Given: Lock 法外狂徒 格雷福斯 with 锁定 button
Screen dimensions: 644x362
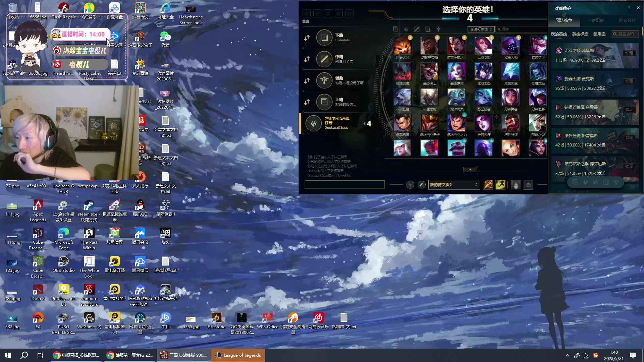Looking at the screenshot, I should (x=629, y=138).
